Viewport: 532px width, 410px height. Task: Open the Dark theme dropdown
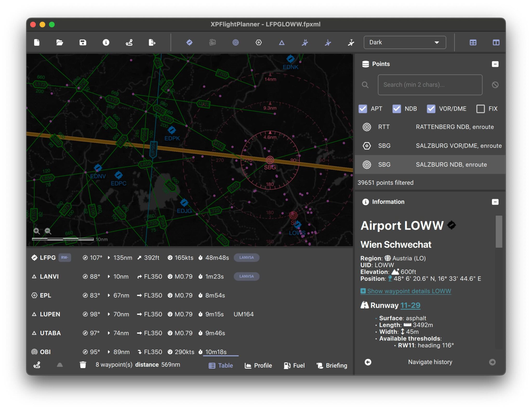click(x=404, y=42)
